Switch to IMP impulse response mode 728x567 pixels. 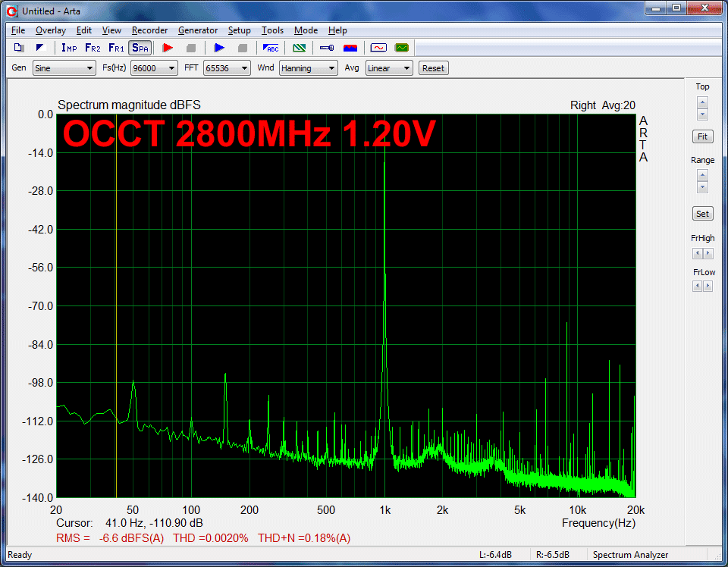(x=69, y=48)
